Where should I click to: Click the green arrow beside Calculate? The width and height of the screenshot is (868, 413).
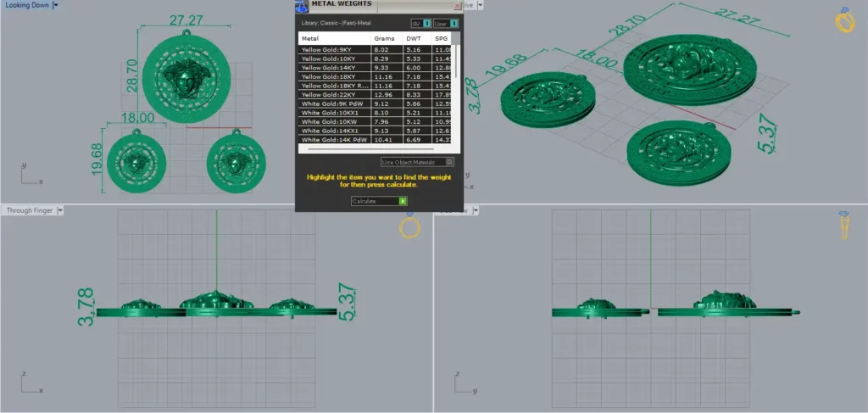403,202
